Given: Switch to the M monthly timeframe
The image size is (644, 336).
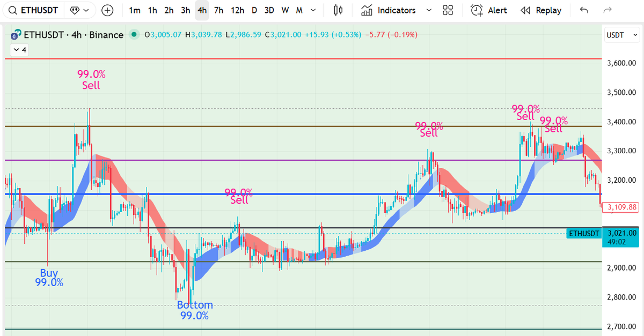Looking at the screenshot, I should click(299, 10).
